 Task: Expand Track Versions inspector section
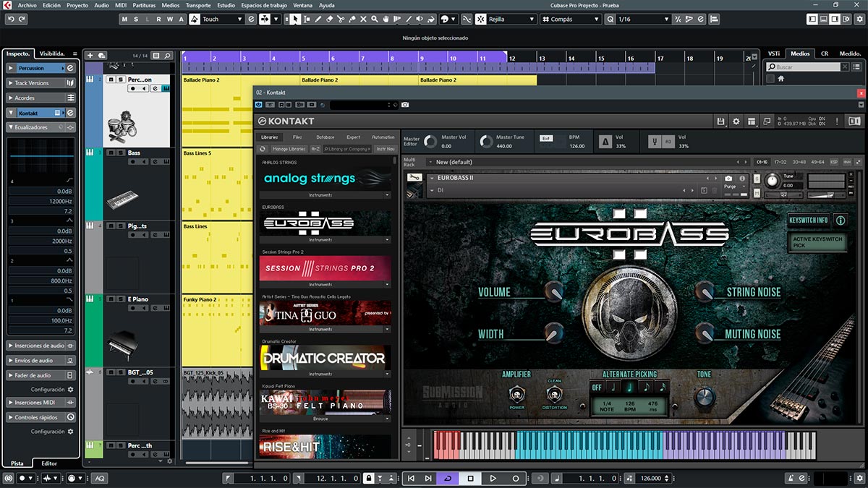pos(41,83)
